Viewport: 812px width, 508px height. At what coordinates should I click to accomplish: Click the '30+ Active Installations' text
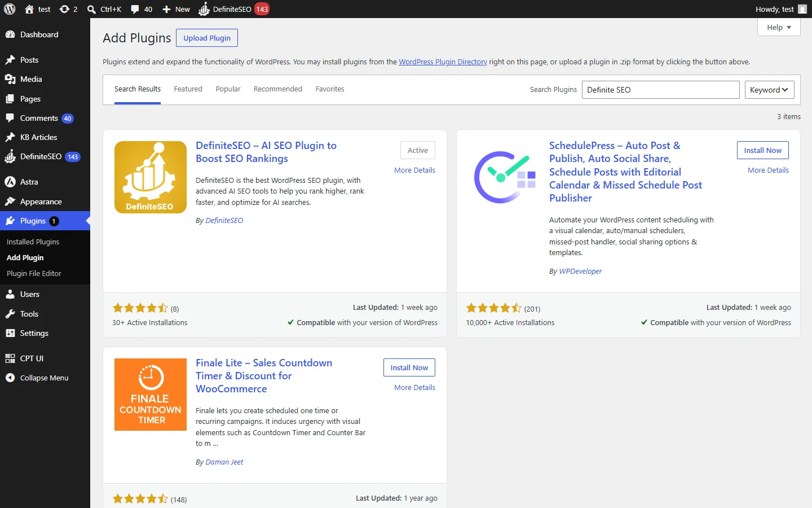150,323
